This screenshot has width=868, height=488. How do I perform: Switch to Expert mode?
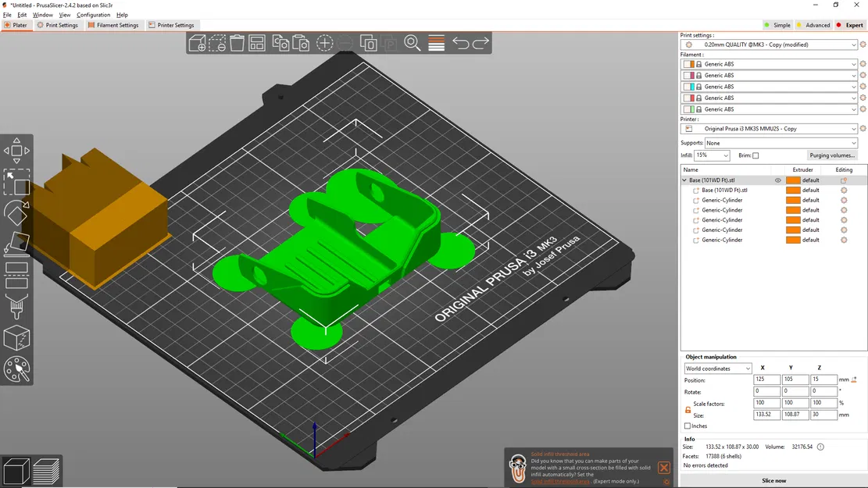850,25
